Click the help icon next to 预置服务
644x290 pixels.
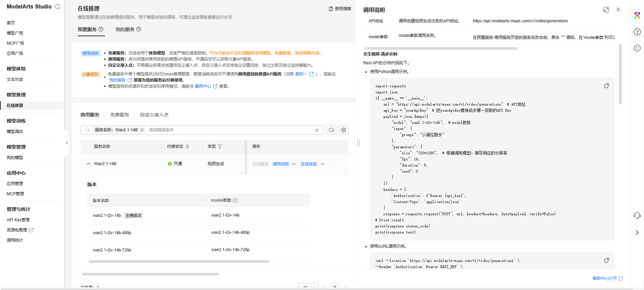click(x=101, y=29)
